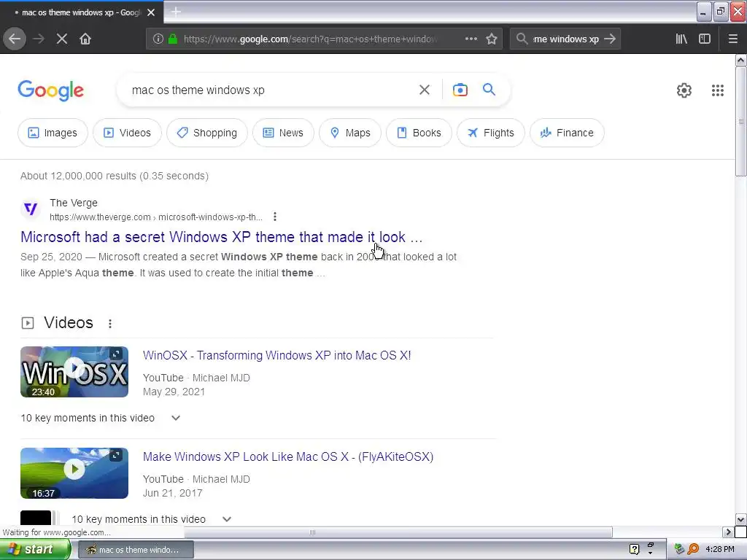Select Books filter

(x=419, y=133)
